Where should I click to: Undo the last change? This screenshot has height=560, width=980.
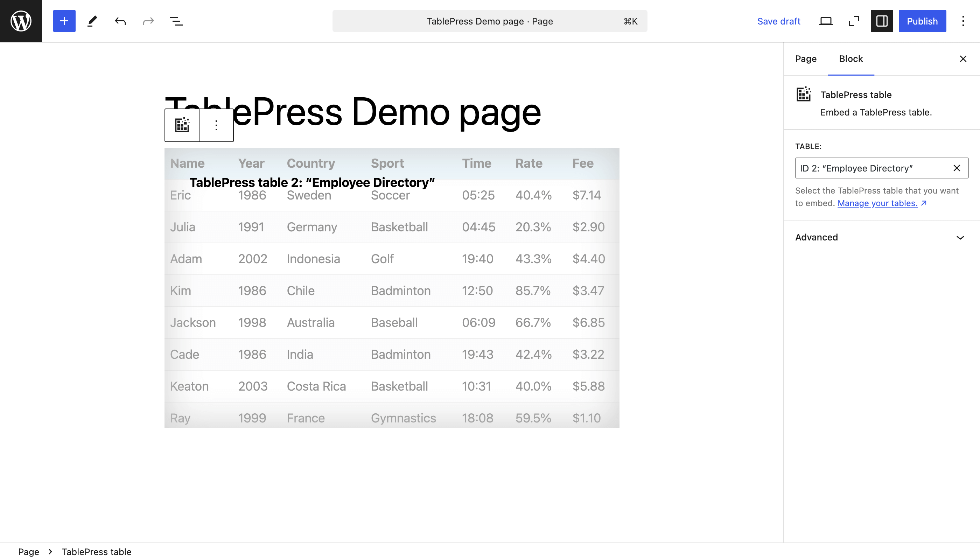tap(120, 21)
